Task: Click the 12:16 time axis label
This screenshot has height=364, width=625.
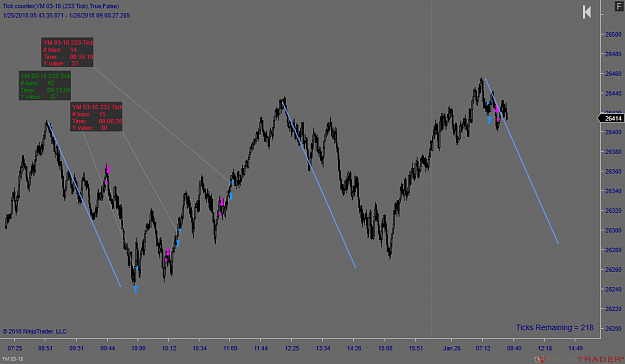Action: click(x=545, y=348)
